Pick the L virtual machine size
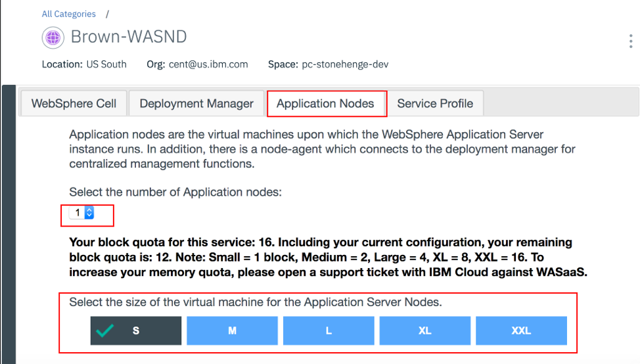 point(329,330)
